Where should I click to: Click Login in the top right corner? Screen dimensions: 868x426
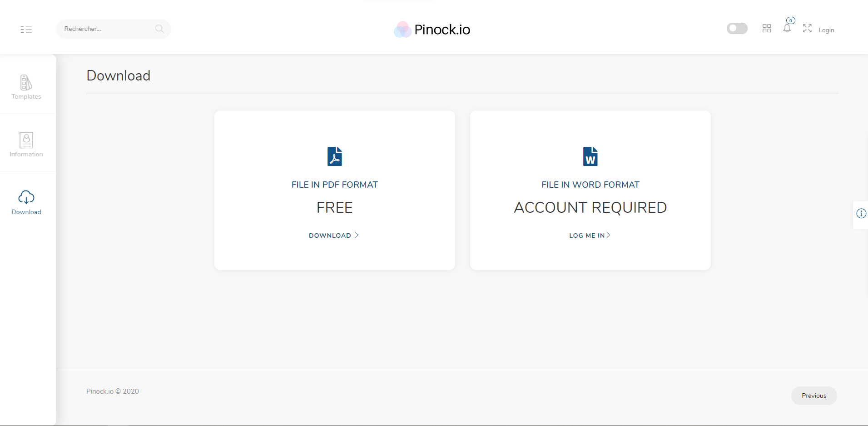click(x=826, y=30)
